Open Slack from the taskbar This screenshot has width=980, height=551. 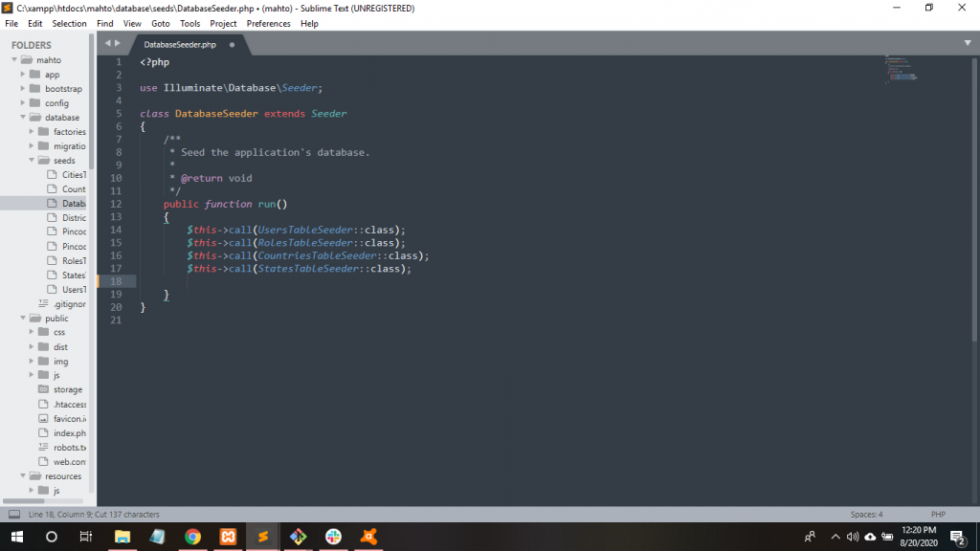click(333, 537)
